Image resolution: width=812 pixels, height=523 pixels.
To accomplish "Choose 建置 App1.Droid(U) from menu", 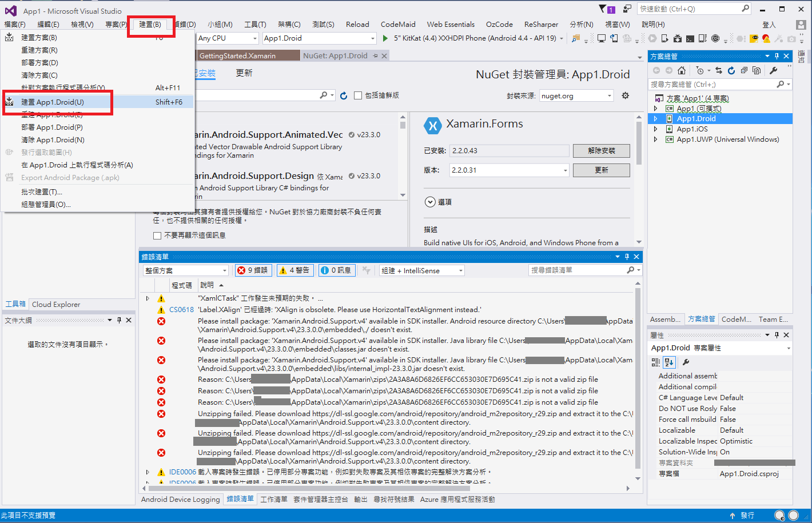I will (x=97, y=102).
